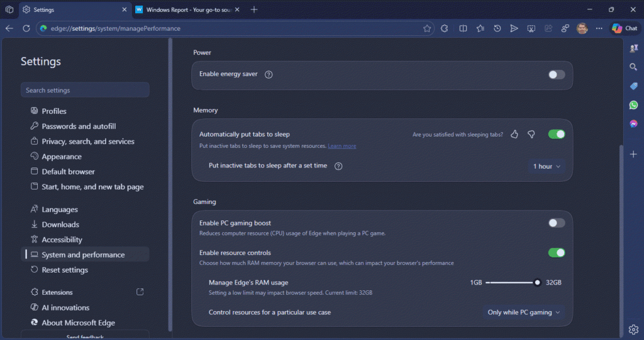The image size is (644, 340).
Task: Open split screen icon in toolbar
Action: click(x=463, y=28)
